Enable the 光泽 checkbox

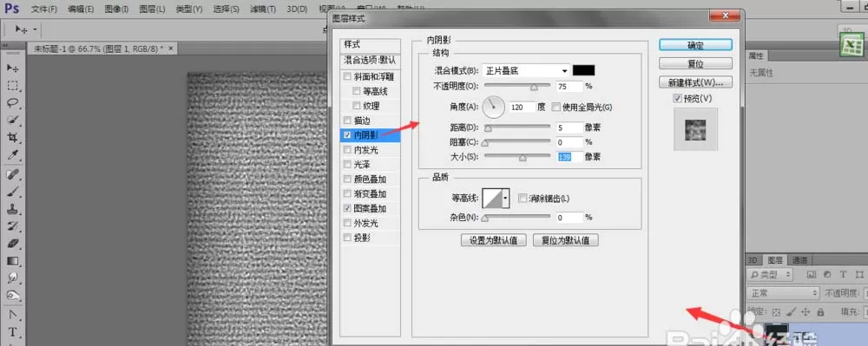(347, 165)
